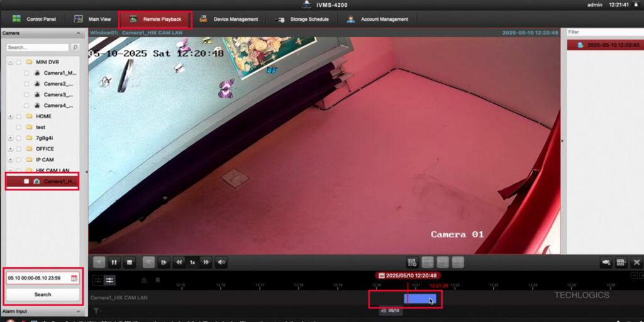644x322 pixels.
Task: Pause the video playback
Action: 115,262
